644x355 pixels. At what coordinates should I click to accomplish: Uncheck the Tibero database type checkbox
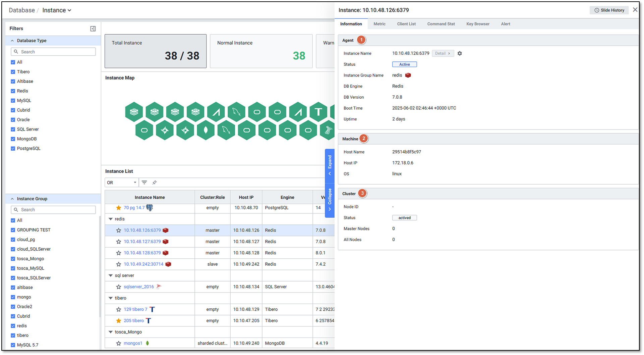[x=13, y=72]
